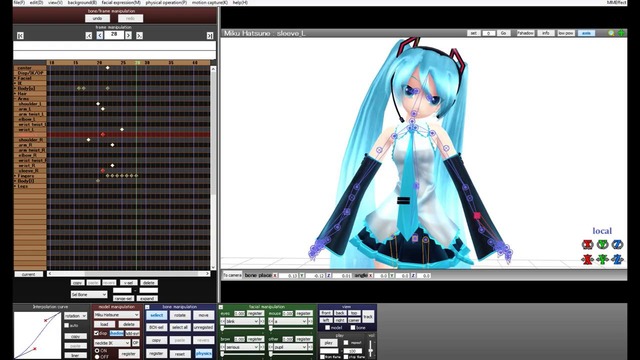Click the timeline horizontal scrollbar
640x360 pixels.
[x=129, y=274]
